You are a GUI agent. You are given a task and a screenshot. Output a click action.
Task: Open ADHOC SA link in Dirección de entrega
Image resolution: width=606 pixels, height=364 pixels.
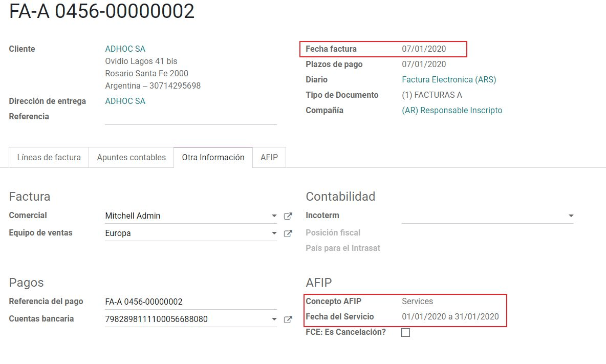[x=125, y=101]
